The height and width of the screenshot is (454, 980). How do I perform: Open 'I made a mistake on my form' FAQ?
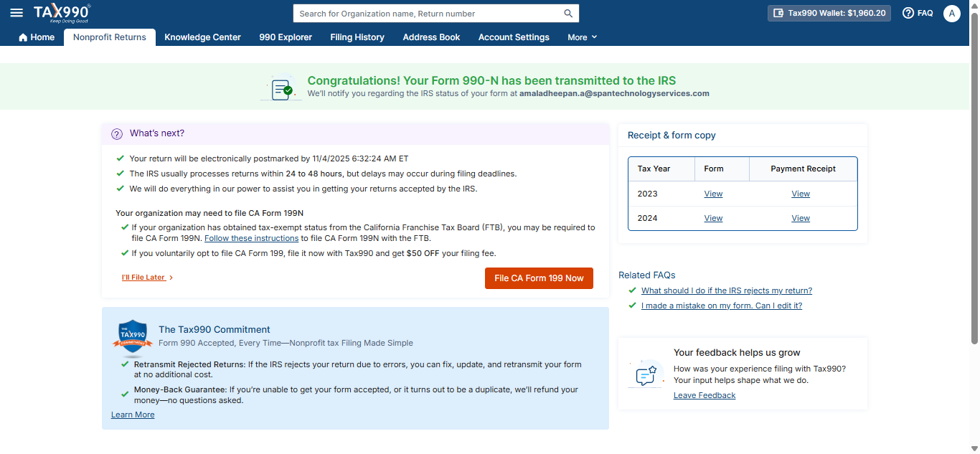[722, 306]
